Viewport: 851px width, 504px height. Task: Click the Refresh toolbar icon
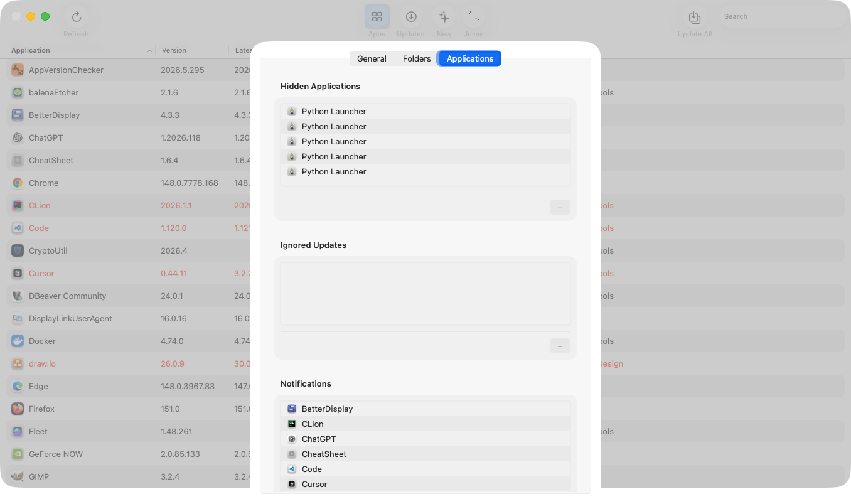tap(76, 17)
